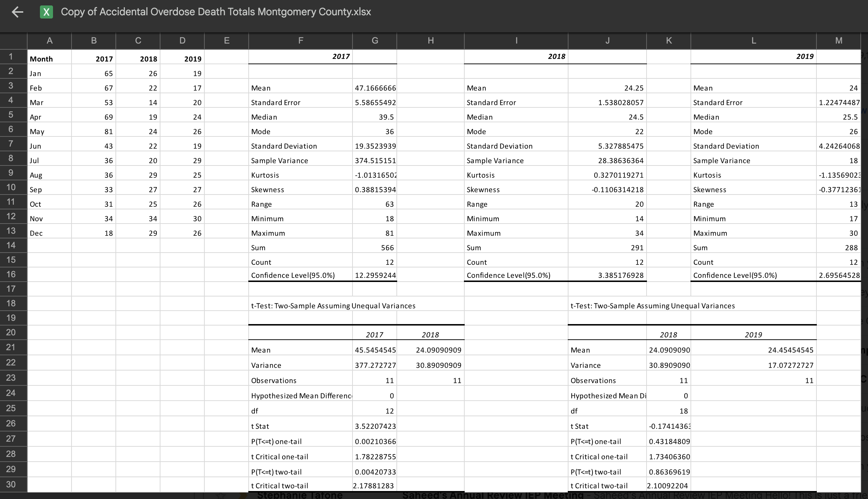Select column header M
The image size is (868, 499).
[839, 41]
